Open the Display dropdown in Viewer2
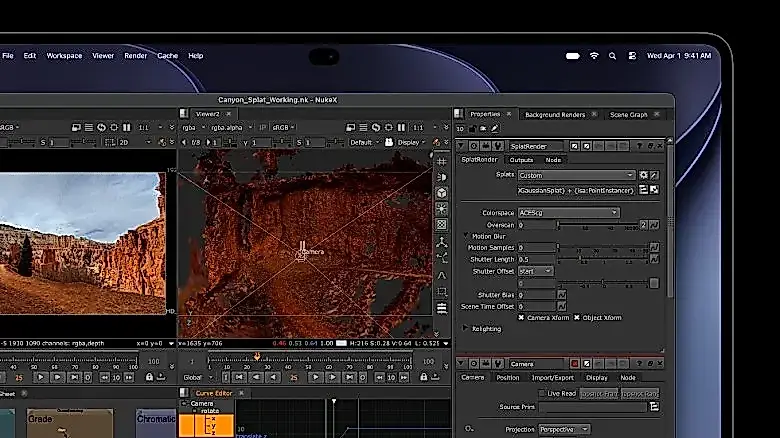 (x=411, y=142)
